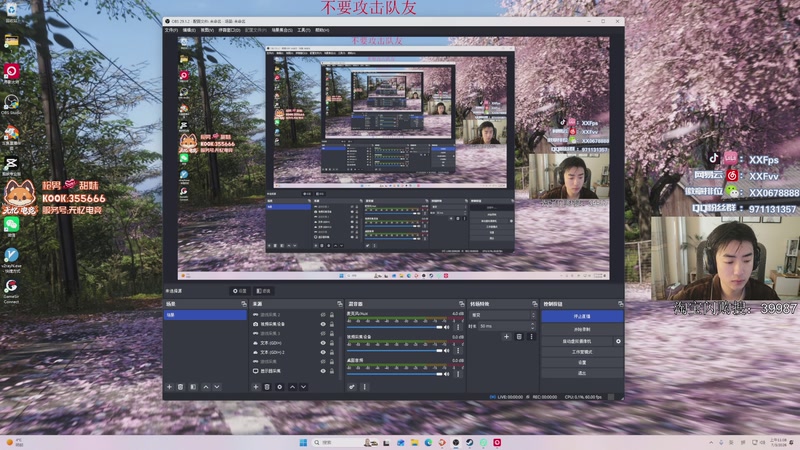Open 文件(F) menu in OBS
This screenshot has height=450, width=800.
(171, 30)
